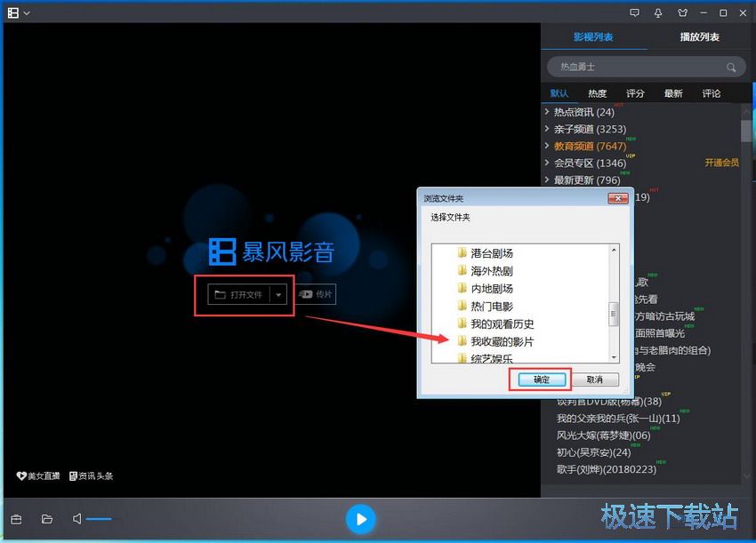Expand the main menu dropdown arrow beside logo
This screenshot has height=543, width=756.
pos(27,13)
